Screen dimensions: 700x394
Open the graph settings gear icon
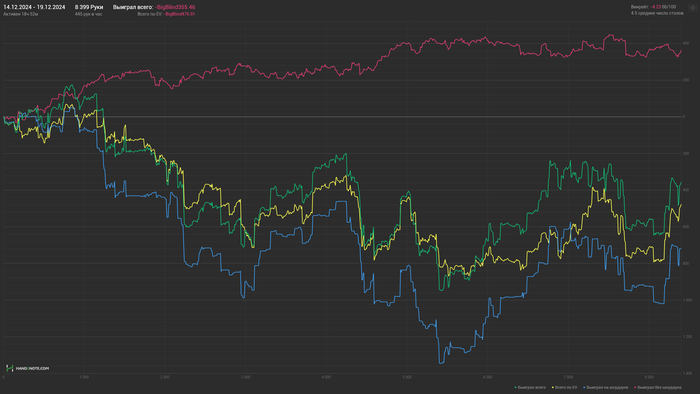(x=692, y=8)
